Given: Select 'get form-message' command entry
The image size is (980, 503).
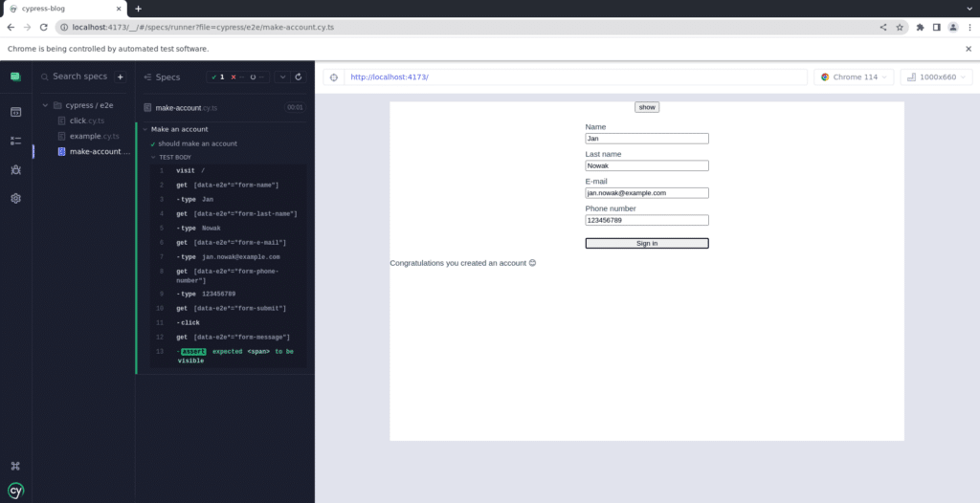Looking at the screenshot, I should click(x=228, y=338).
